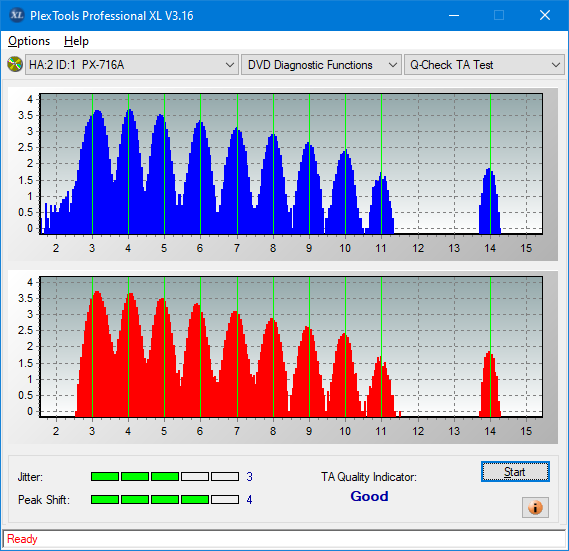
Task: Click the Start button
Action: point(515,472)
